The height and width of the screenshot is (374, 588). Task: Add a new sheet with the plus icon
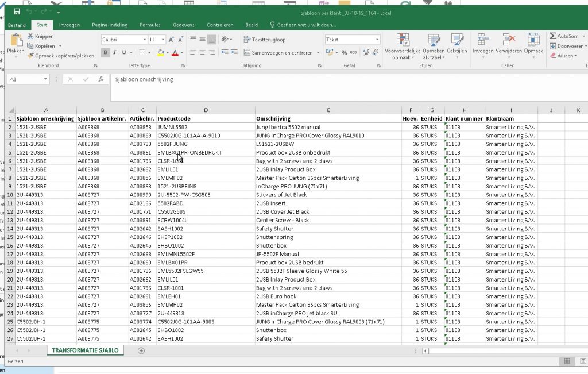pyautogui.click(x=141, y=351)
